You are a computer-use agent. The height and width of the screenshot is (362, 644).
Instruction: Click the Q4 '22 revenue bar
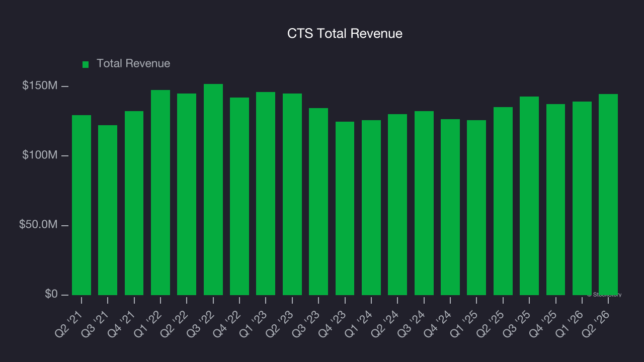click(239, 196)
